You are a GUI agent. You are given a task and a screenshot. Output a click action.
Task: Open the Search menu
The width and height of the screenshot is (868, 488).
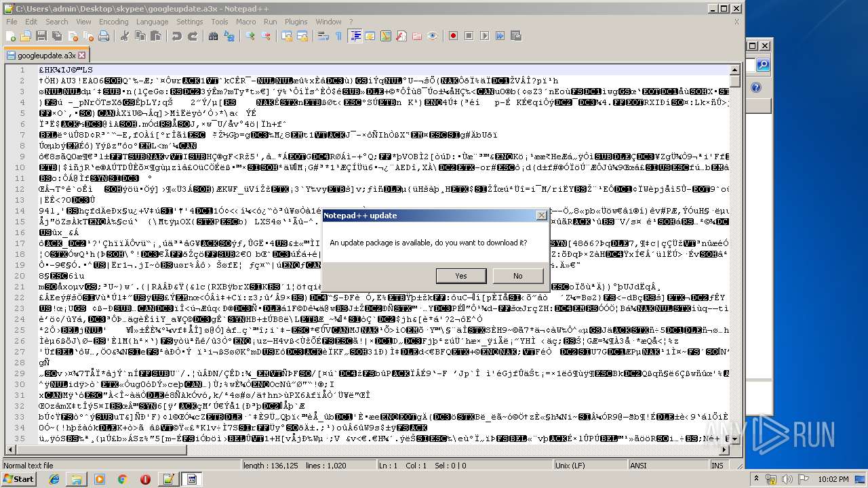click(56, 22)
